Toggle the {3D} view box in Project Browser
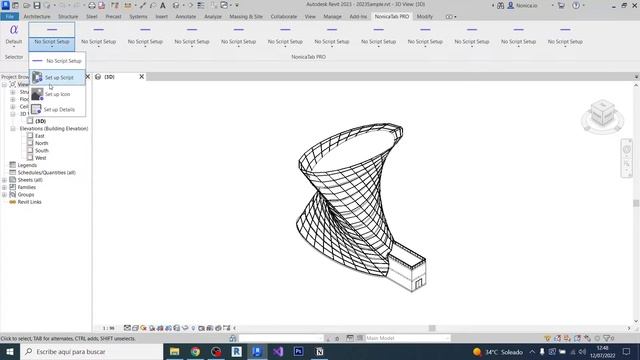The height and width of the screenshot is (360, 640). coord(30,121)
